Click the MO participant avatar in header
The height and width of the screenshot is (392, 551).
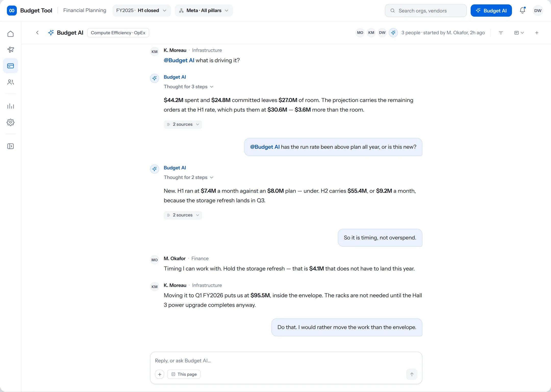pos(360,33)
